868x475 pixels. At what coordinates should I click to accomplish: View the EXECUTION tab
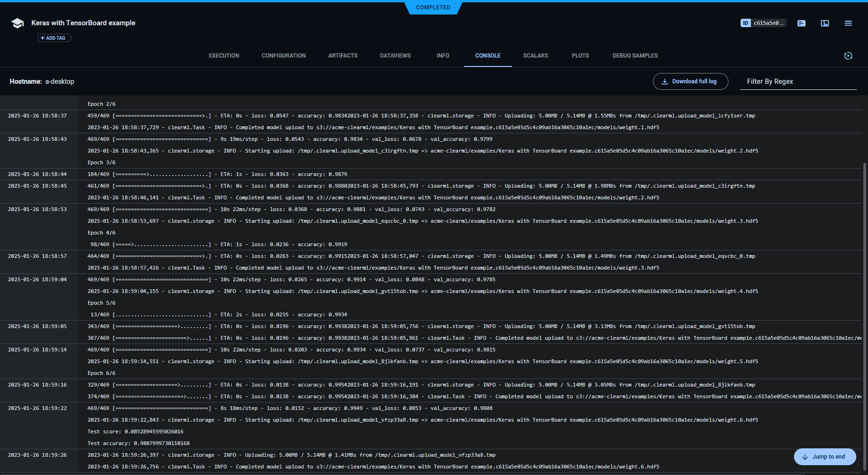tap(223, 55)
